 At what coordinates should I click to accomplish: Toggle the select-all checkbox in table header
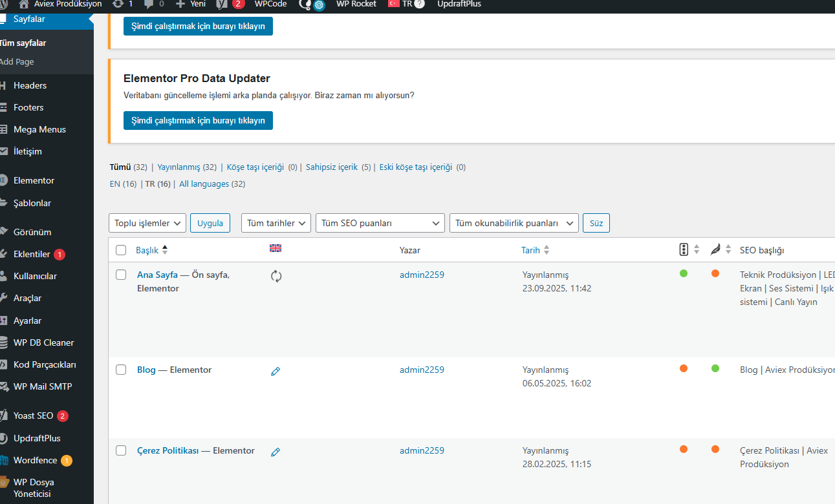(121, 250)
